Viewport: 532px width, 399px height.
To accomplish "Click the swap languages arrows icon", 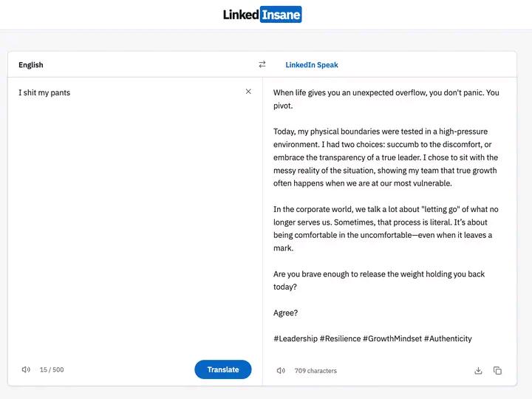I will click(x=262, y=65).
